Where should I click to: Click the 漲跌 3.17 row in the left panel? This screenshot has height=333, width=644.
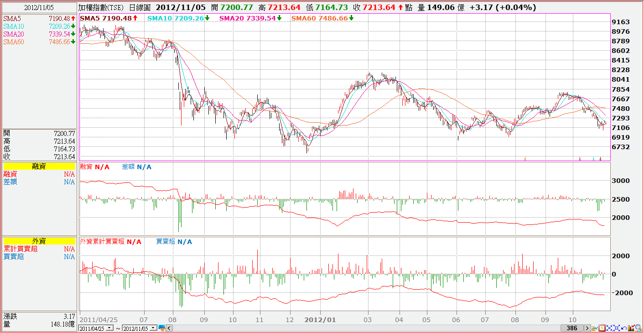39,316
